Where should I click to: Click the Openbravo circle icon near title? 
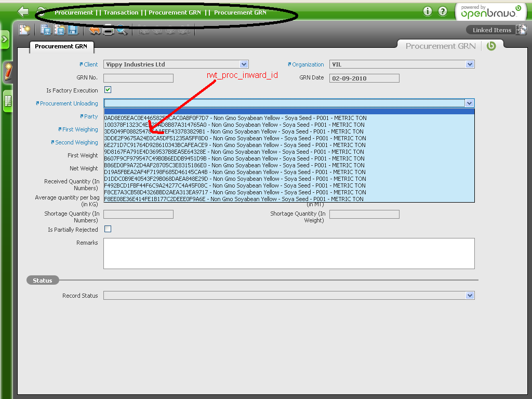pyautogui.click(x=491, y=46)
